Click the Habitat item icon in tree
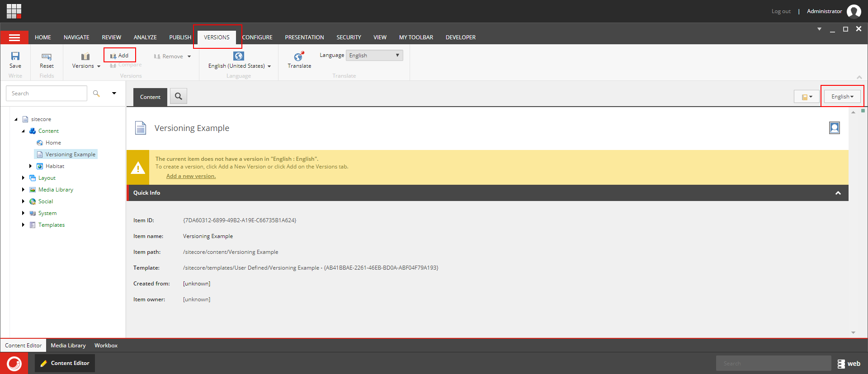Viewport: 868px width, 374px height. [40, 166]
